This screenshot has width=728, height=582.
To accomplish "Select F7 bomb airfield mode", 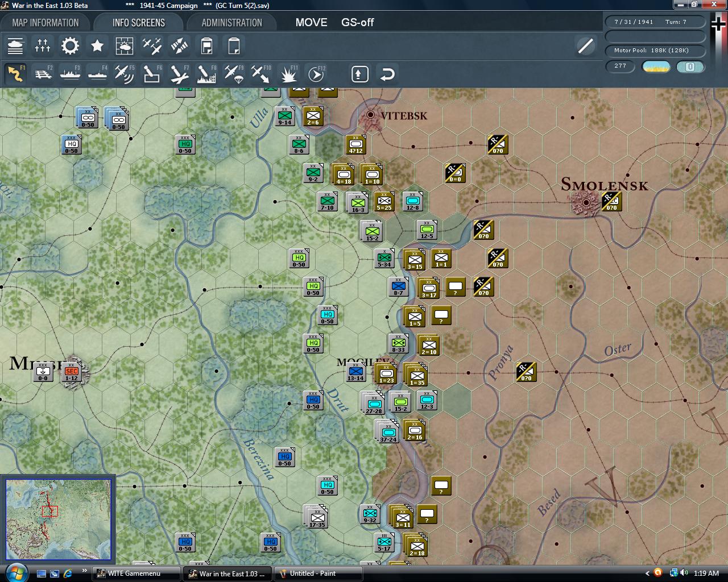I will [x=179, y=74].
